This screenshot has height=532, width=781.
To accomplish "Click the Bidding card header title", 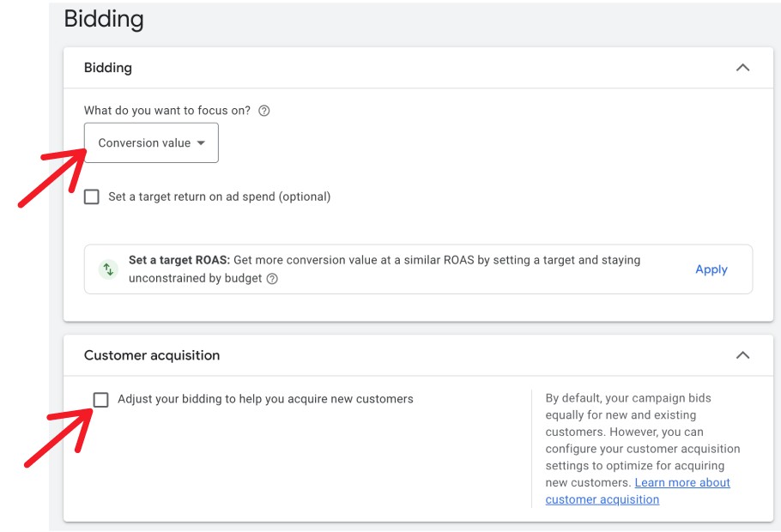I will coord(108,68).
